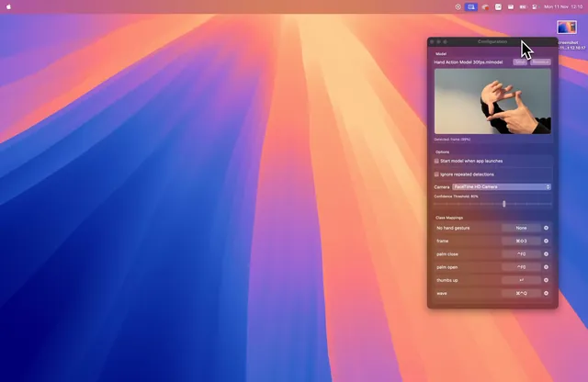Viewport: 588px width, 382px height.
Task: Open the circular play menu bar icon
Action: (x=458, y=6)
